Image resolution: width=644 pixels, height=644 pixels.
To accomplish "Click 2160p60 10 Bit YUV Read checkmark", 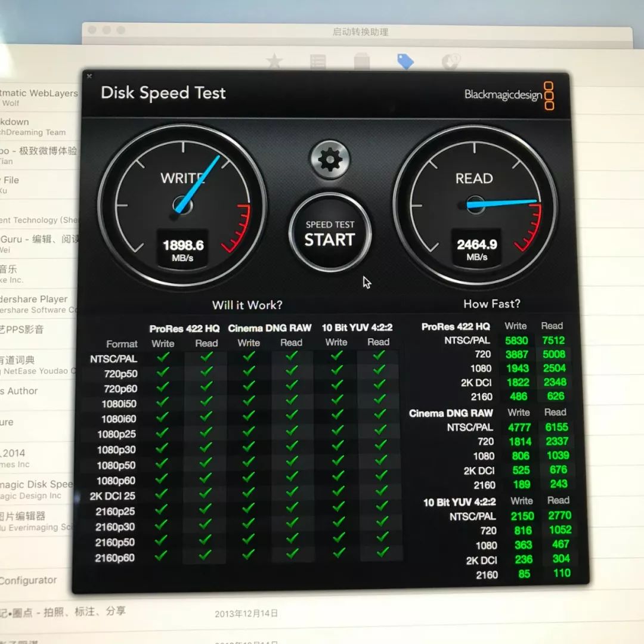I will coord(383,552).
